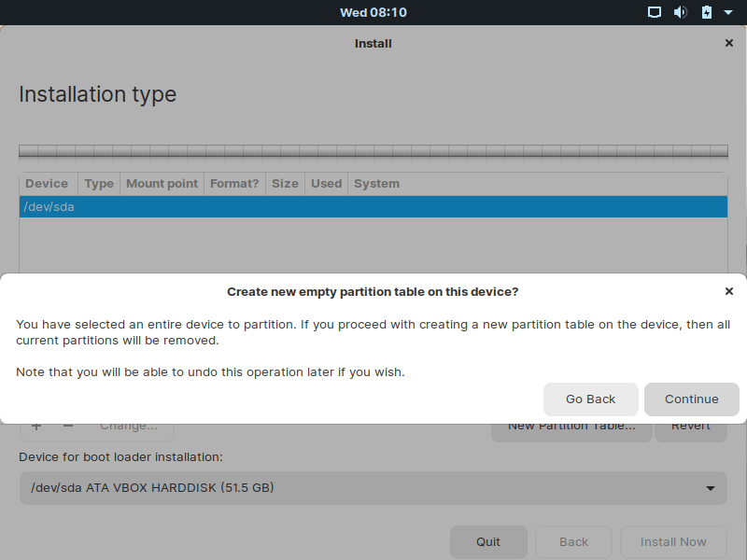
Task: Sort by the Device column header
Action: pyautogui.click(x=47, y=184)
